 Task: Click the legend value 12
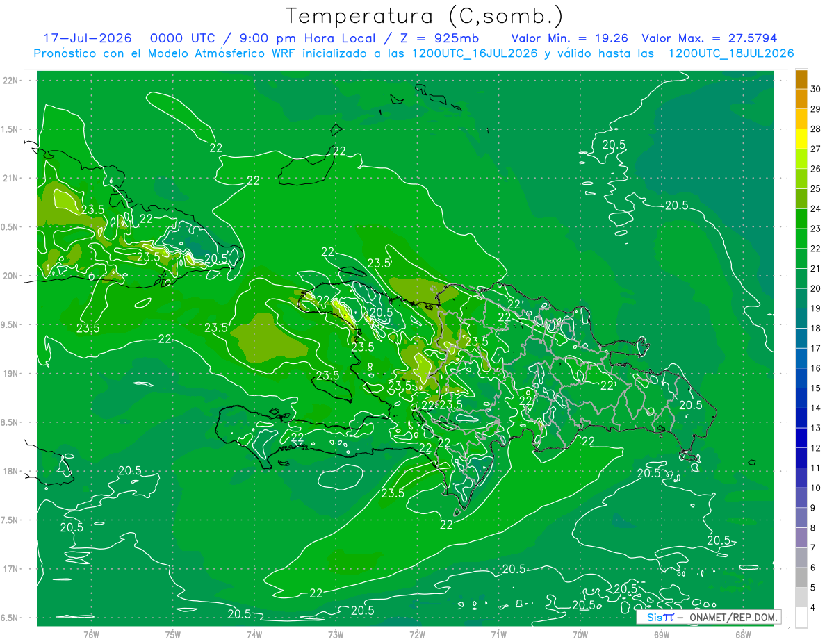(816, 448)
